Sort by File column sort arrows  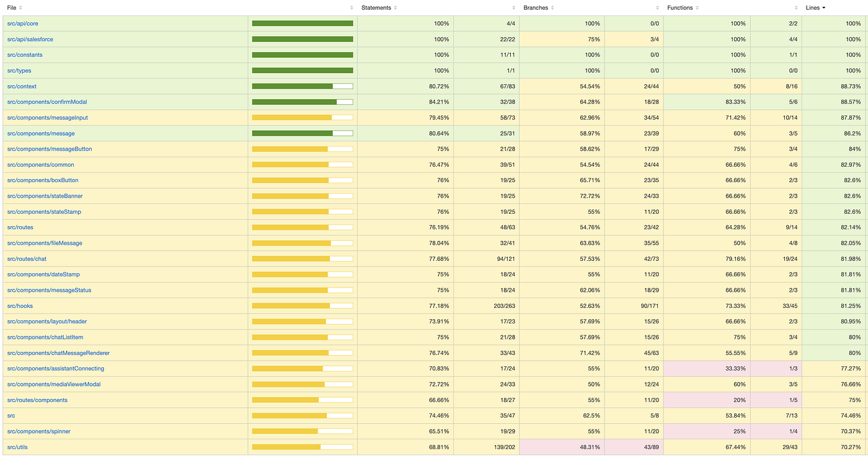pyautogui.click(x=20, y=8)
